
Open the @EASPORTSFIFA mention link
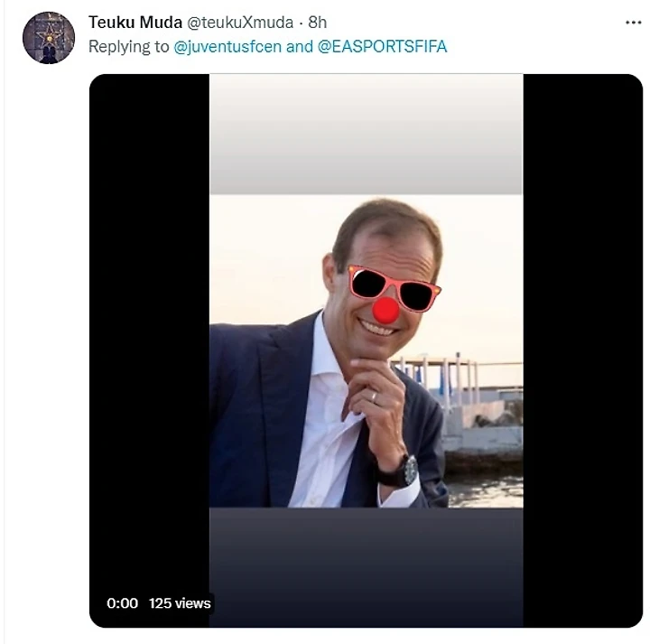382,47
